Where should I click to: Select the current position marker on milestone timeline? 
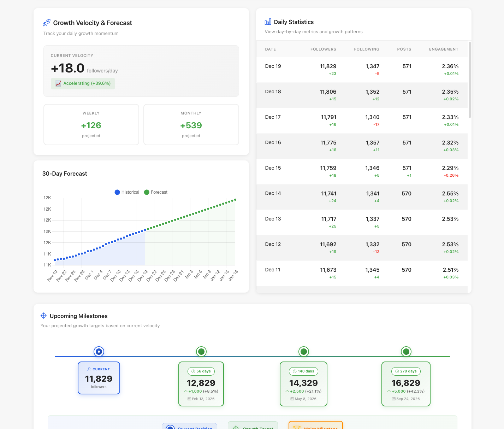pos(99,351)
